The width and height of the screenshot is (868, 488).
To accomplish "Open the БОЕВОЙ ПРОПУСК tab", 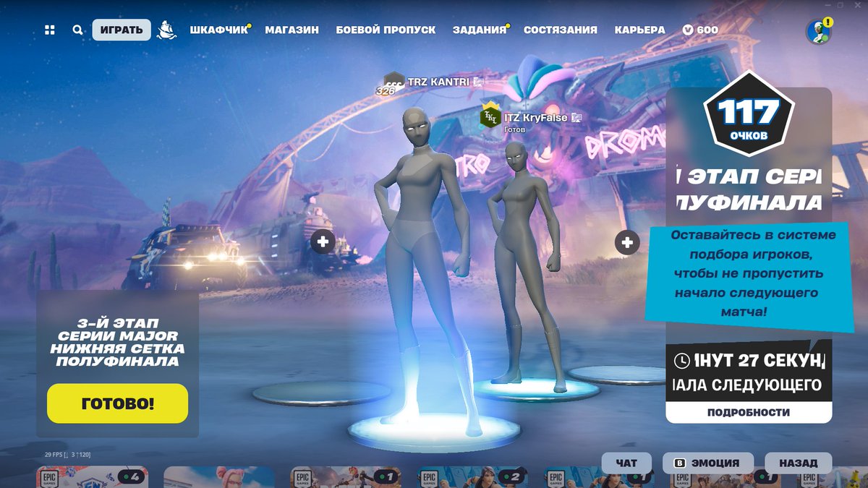I will click(x=386, y=30).
